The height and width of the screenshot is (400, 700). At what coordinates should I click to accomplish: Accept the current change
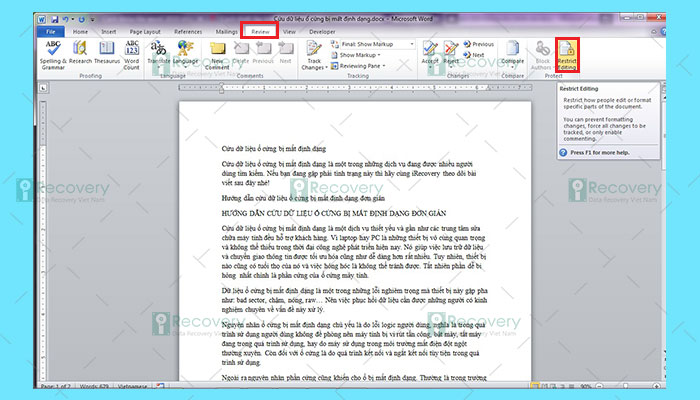click(x=430, y=52)
